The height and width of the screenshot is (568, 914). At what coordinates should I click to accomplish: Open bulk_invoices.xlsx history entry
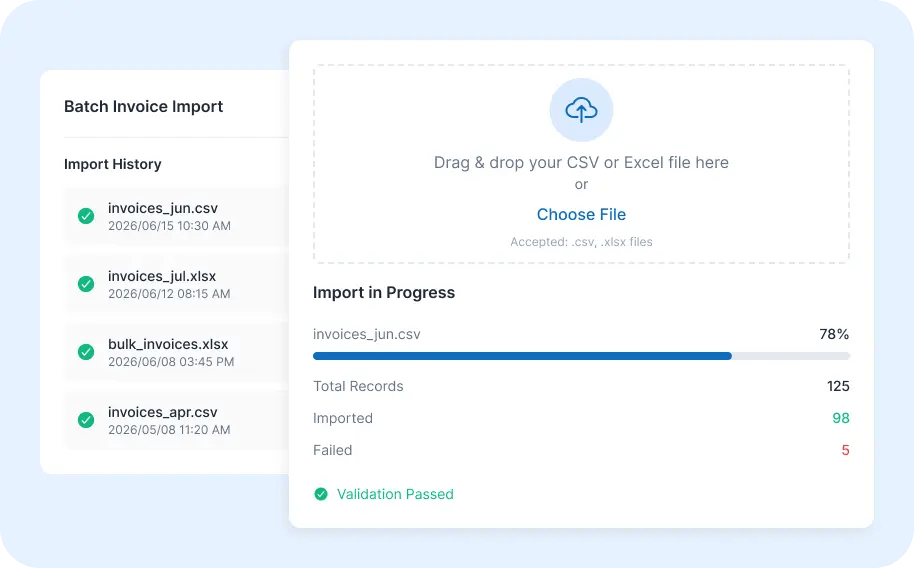(x=177, y=352)
